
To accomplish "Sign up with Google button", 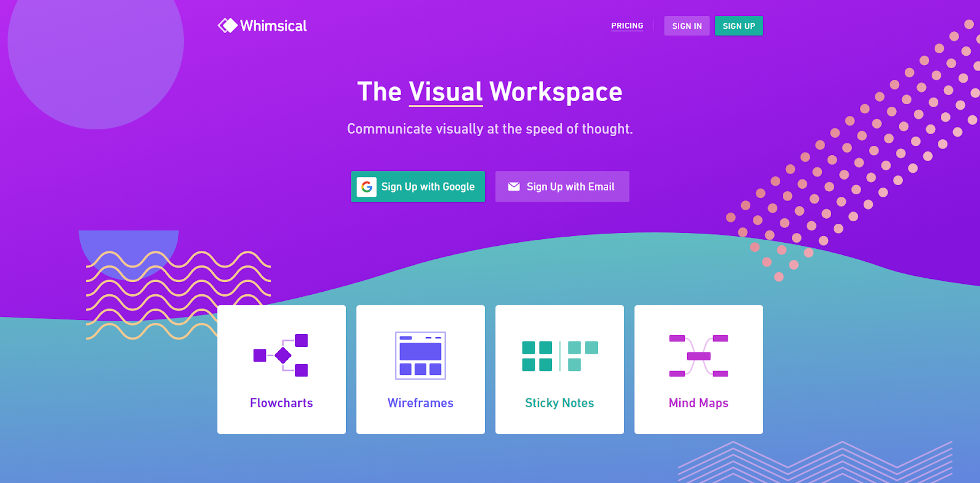I will (418, 186).
